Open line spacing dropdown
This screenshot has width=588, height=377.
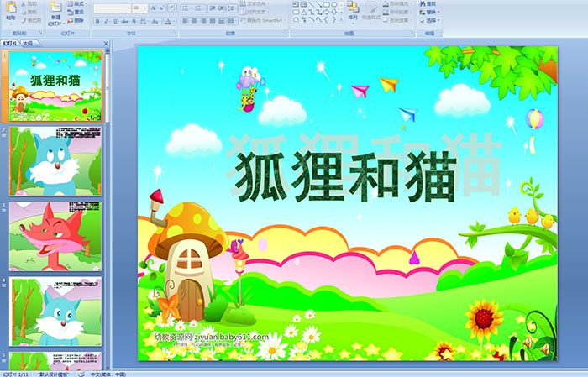232,8
